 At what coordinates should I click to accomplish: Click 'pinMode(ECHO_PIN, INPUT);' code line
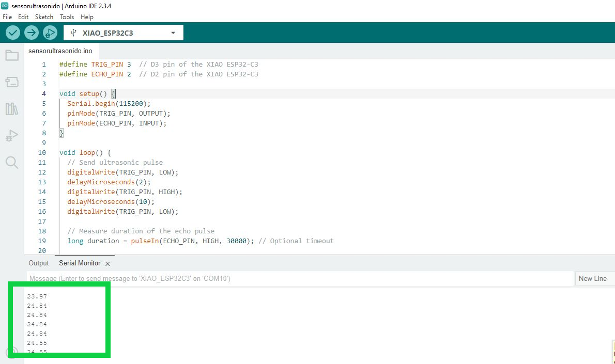pos(117,123)
